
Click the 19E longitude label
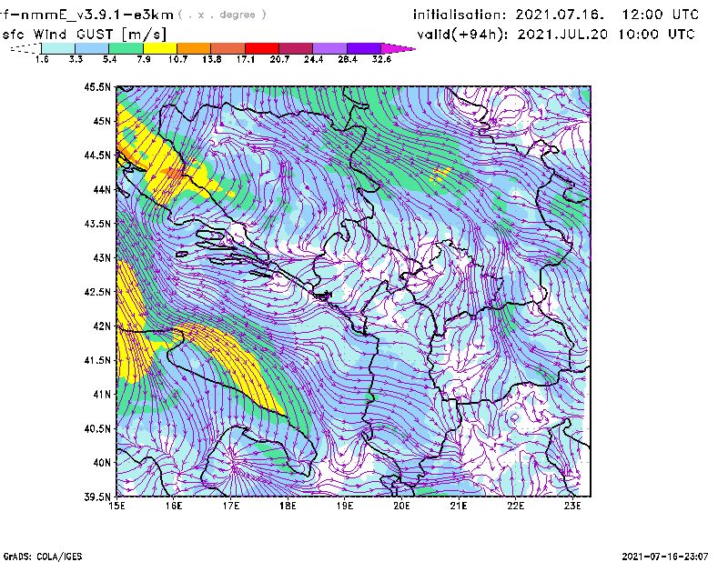[x=345, y=506]
